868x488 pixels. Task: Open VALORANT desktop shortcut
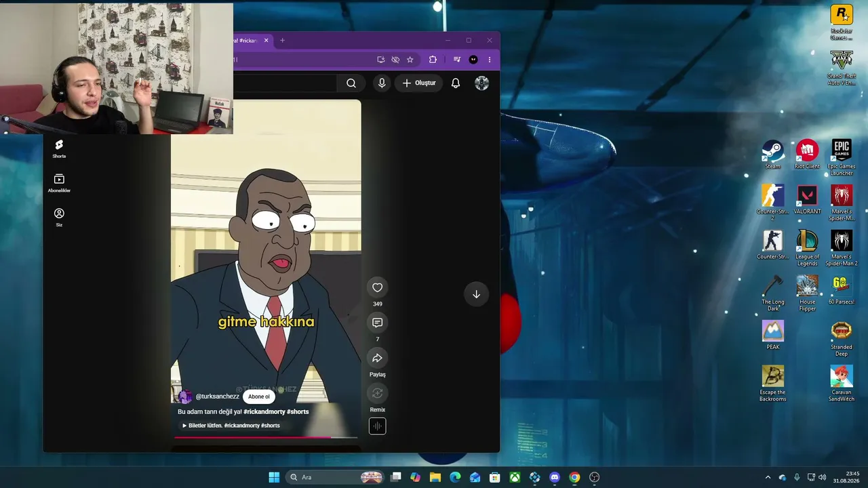click(x=807, y=200)
